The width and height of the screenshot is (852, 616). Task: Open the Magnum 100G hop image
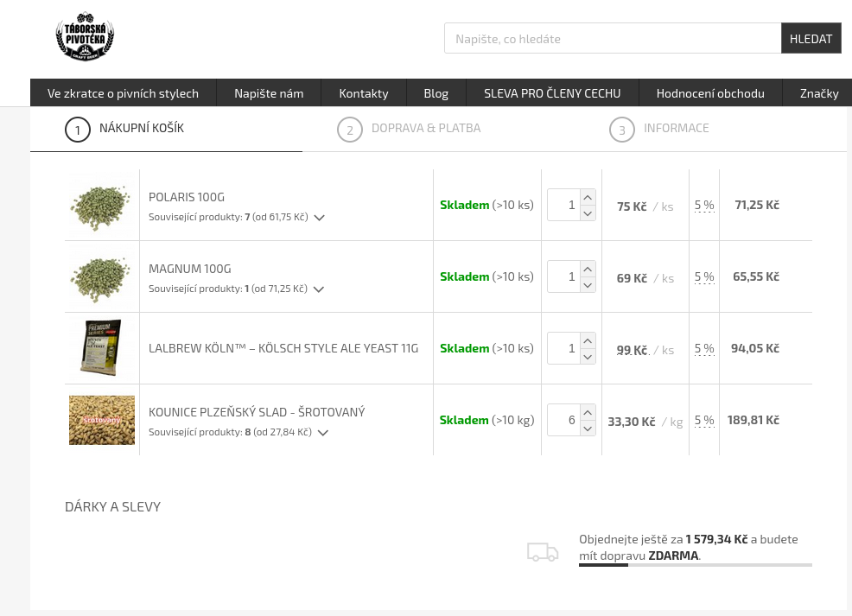click(101, 276)
